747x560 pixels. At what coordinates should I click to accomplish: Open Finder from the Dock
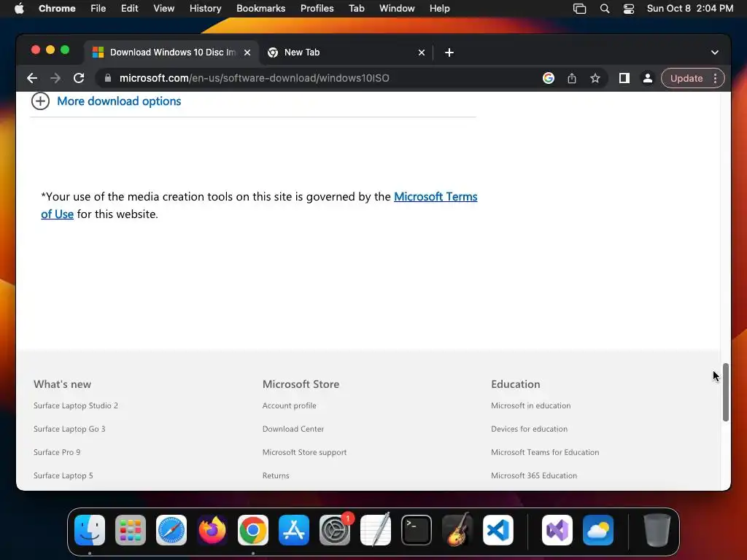tap(90, 530)
